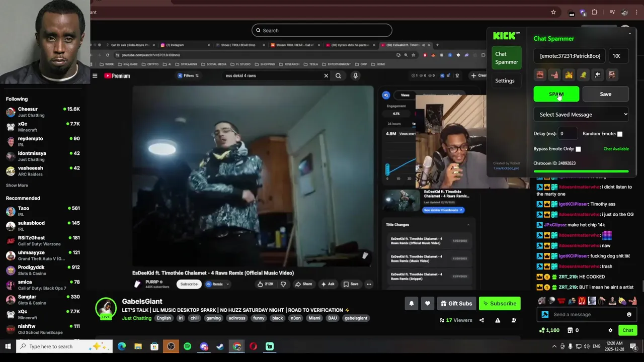
Task: Pick the last face emote in spammer
Action: click(612, 75)
